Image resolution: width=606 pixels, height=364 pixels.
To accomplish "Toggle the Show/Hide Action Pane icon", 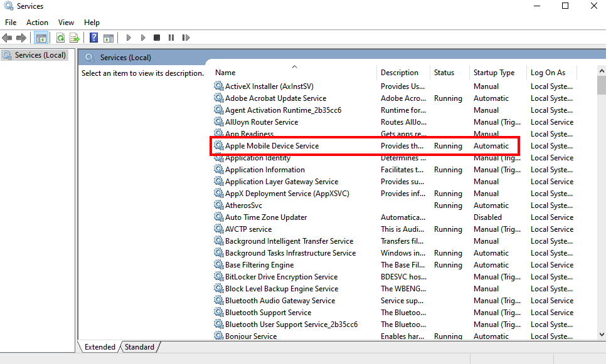I will [108, 38].
